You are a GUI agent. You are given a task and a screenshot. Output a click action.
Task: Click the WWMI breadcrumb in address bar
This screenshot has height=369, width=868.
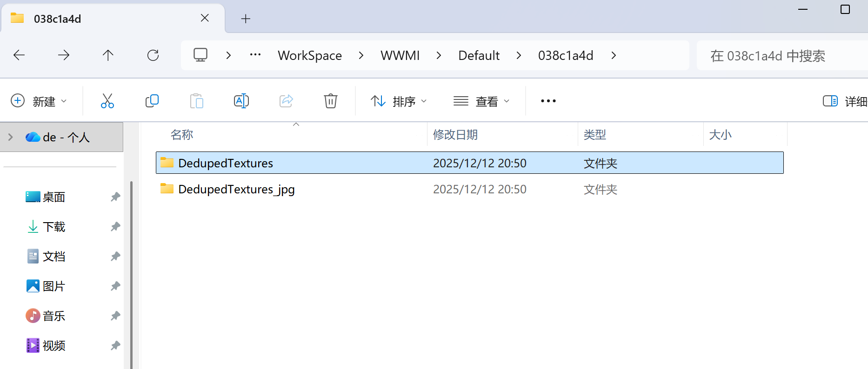coord(400,55)
